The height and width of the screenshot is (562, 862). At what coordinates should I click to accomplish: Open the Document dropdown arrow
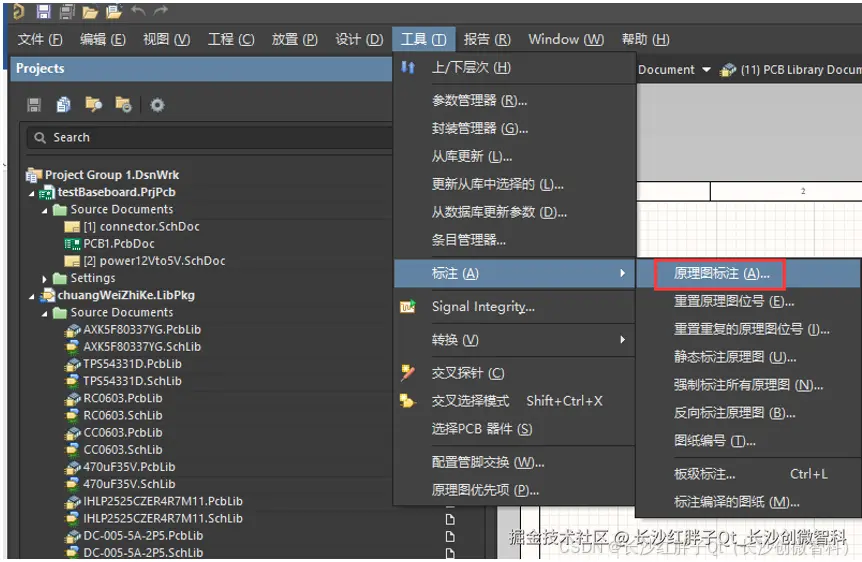click(706, 70)
